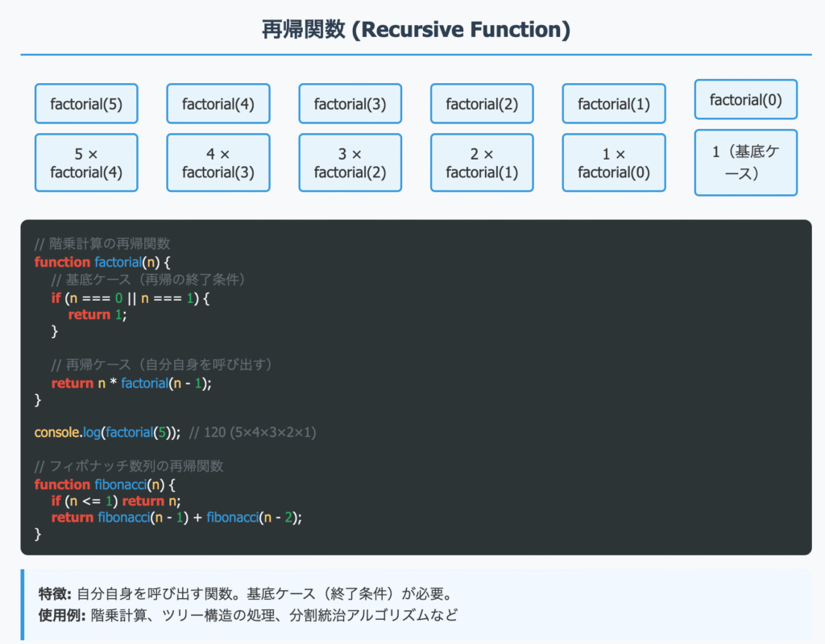
Task: Select the factorial(4) top-row box
Action: pos(218,104)
